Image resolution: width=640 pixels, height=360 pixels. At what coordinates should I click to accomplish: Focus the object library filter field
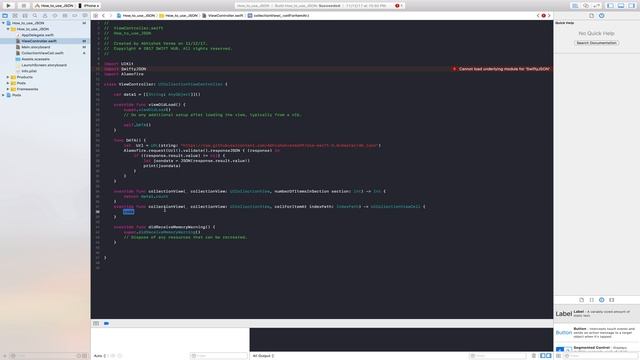pos(601,356)
